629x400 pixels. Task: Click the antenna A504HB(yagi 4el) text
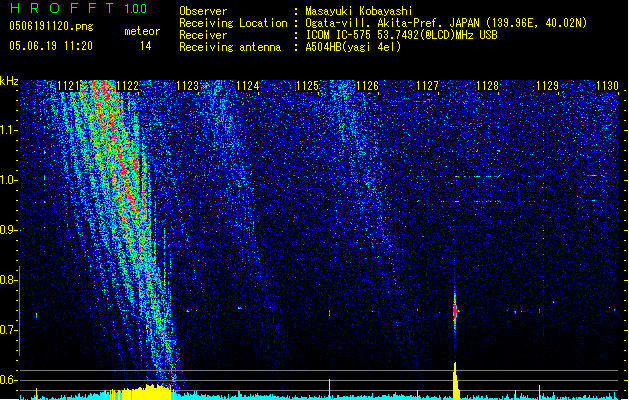(353, 47)
